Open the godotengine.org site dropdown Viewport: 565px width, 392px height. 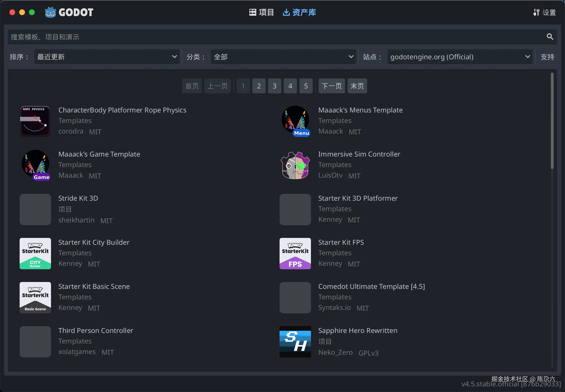[x=459, y=57]
